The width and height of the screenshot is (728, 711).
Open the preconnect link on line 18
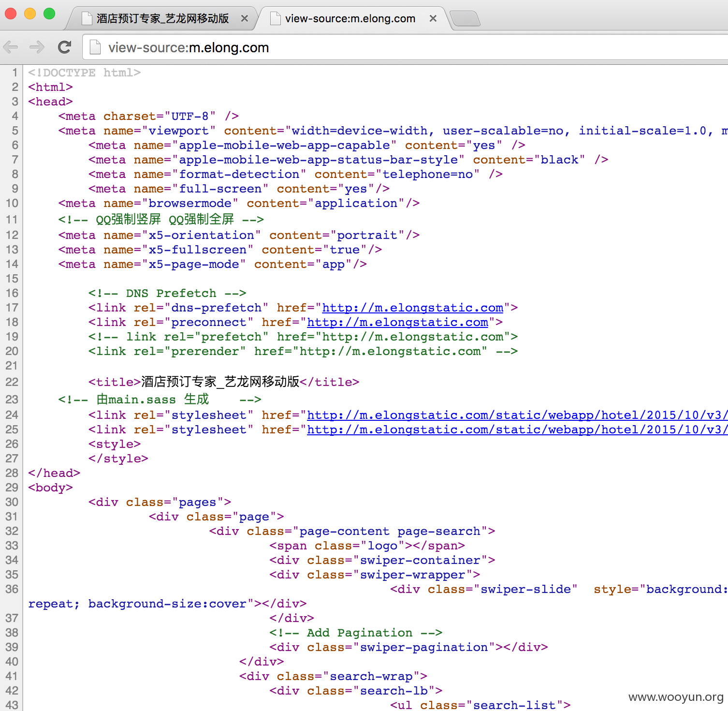coord(397,322)
